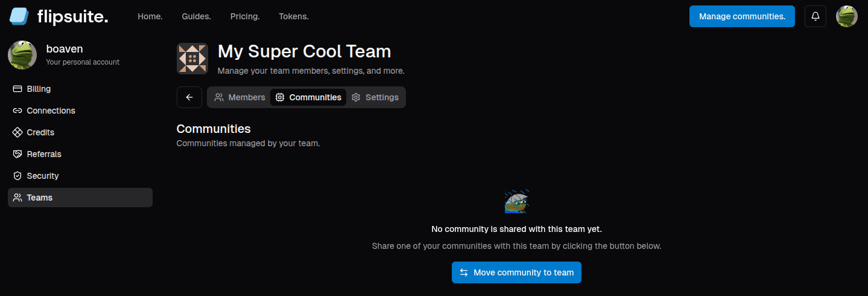Click the flipsuite logo icon
Screen dimensions: 868x296
[x=19, y=16]
